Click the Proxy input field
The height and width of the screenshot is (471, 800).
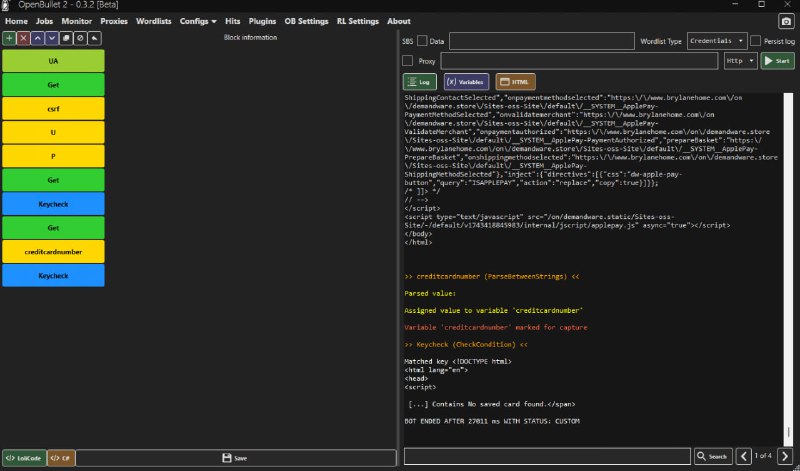click(x=579, y=61)
